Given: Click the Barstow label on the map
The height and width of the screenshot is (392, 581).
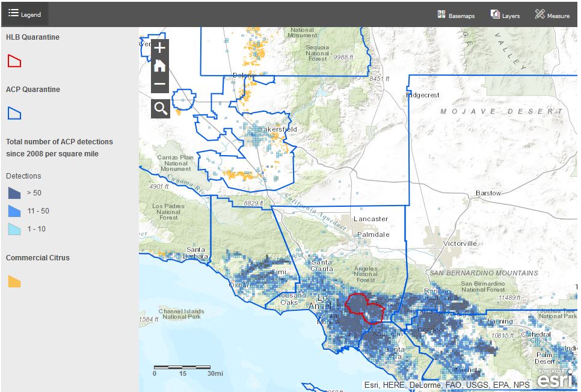Looking at the screenshot, I should click(488, 193).
